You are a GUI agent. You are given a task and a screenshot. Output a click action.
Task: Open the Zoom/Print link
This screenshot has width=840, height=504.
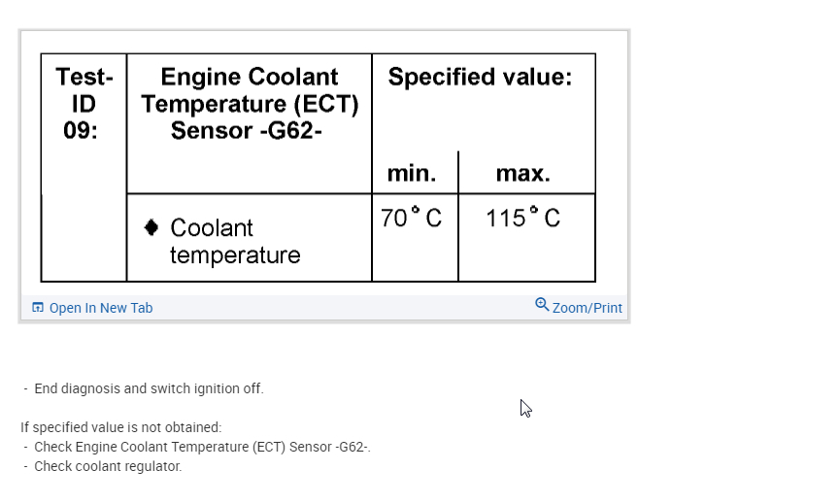pyautogui.click(x=587, y=308)
